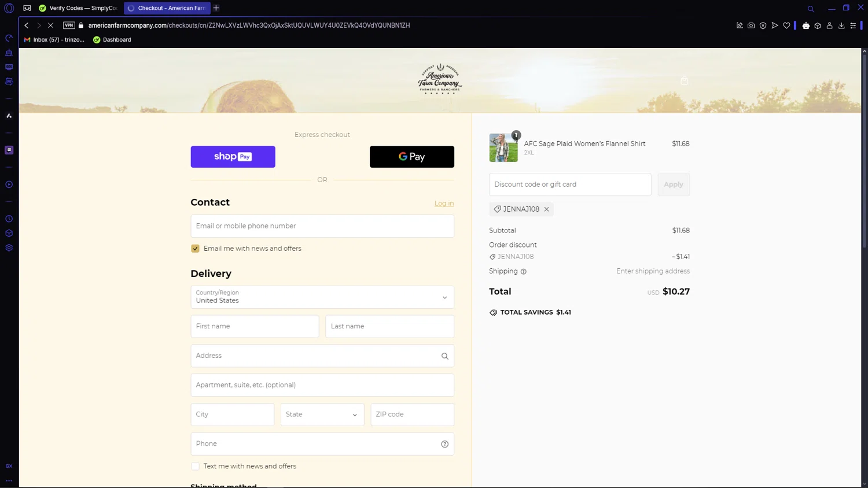Open a new tab with plus button
The width and height of the screenshot is (868, 488).
coord(216,8)
